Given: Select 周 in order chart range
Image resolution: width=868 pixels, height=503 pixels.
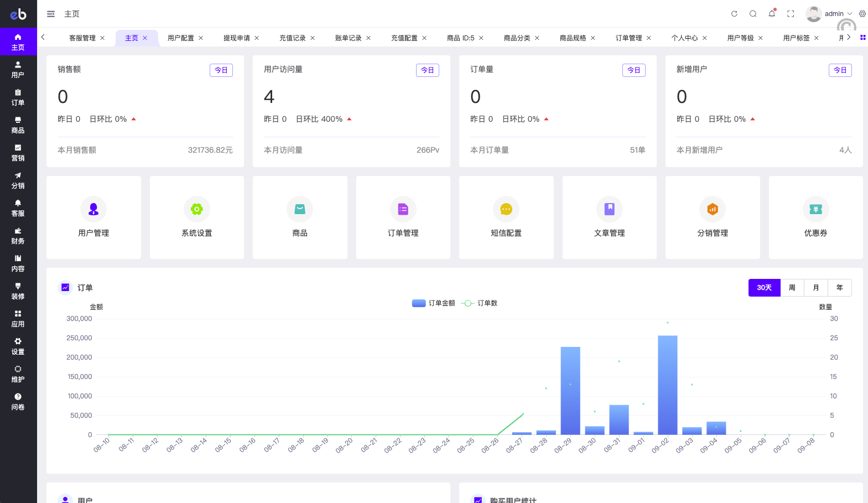Looking at the screenshot, I should [x=792, y=288].
